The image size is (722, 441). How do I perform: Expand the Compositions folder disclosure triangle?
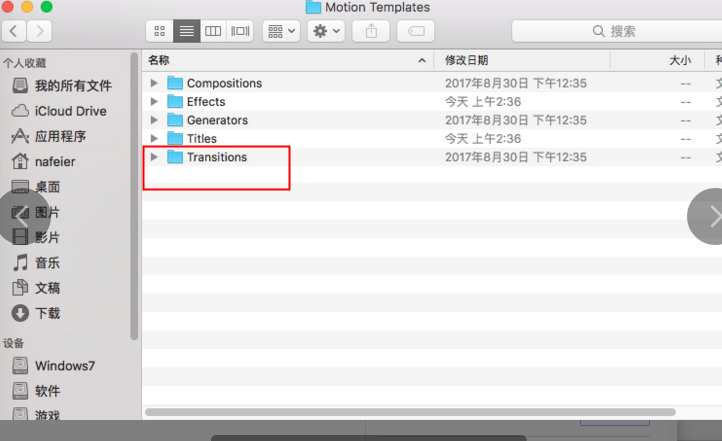[x=154, y=83]
